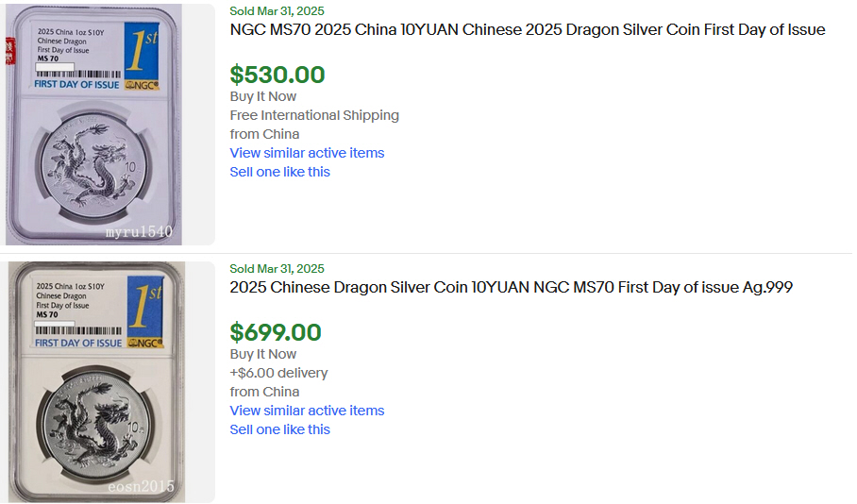Click the 'myru1540' watermark on the first image
Screen dimensions: 857x504
tap(140, 230)
